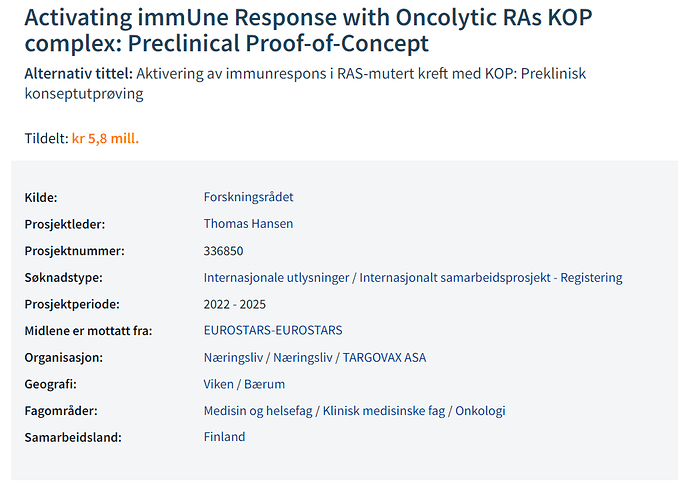Select the first Næringsliv organisation link
This screenshot has height=485, width=690.
tap(233, 357)
